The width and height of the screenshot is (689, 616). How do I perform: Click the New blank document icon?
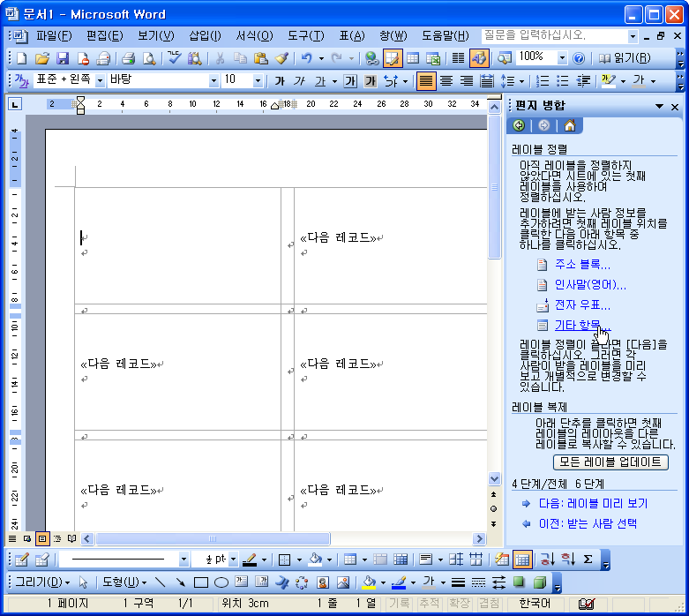tap(21, 58)
